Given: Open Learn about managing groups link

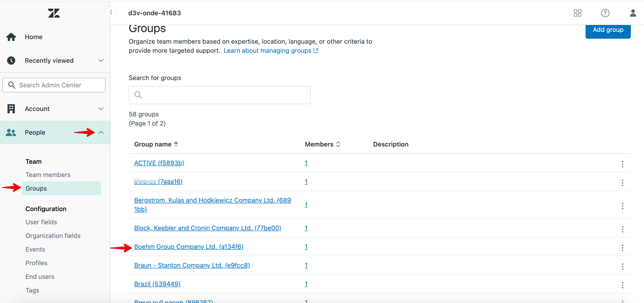Looking at the screenshot, I should click(271, 50).
